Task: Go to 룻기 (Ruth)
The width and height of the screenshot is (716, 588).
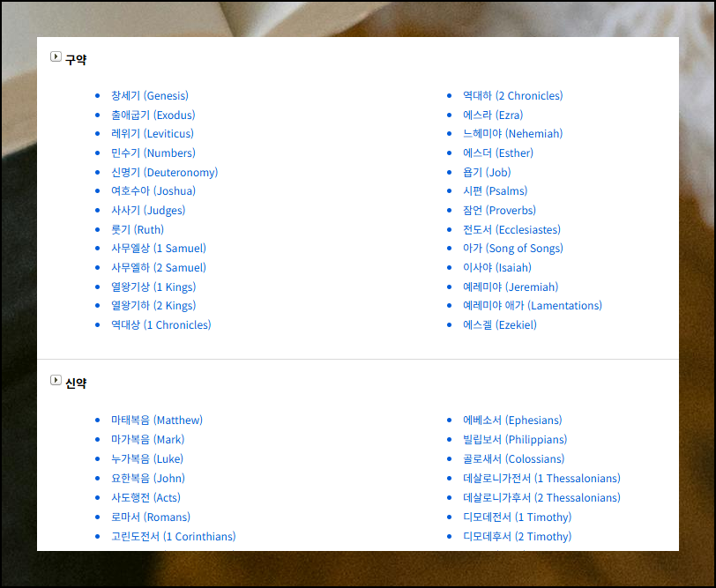Action: coord(138,229)
